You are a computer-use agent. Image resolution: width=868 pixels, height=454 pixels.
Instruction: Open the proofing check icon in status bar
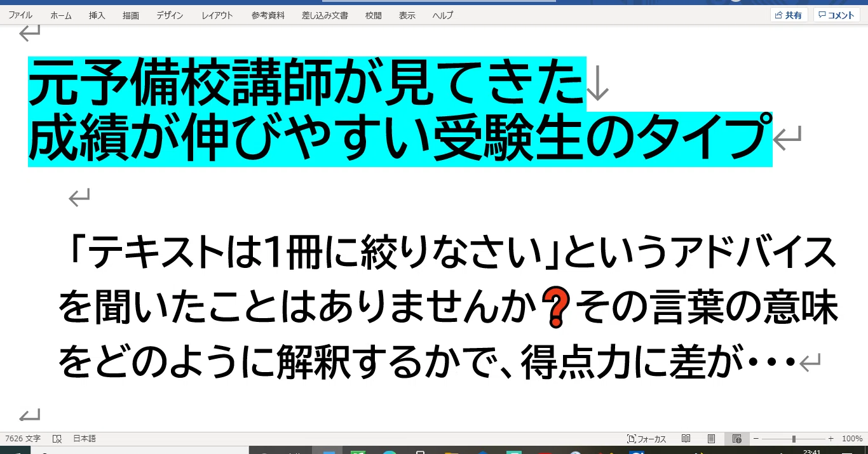[57, 439]
